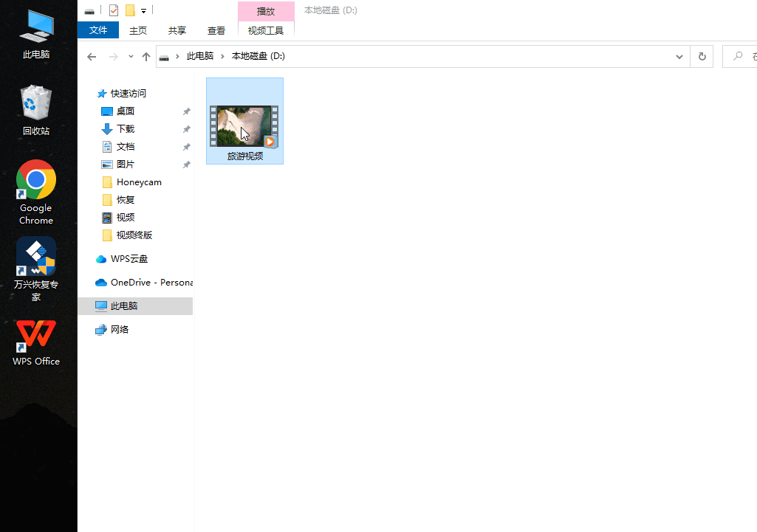Launch WPS Office from the desktop

pos(35,336)
